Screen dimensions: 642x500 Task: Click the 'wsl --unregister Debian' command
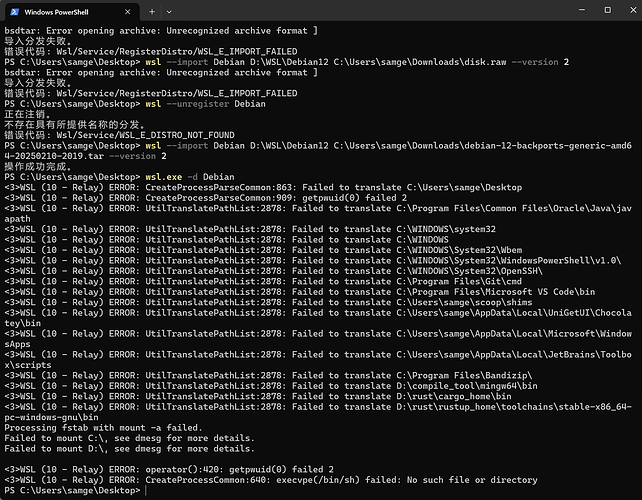(206, 104)
